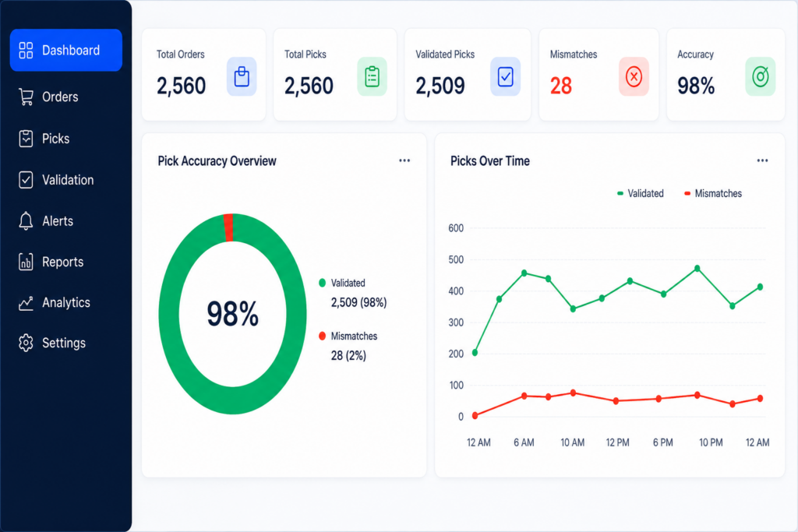Click the Settings gear icon in sidebar

point(26,343)
